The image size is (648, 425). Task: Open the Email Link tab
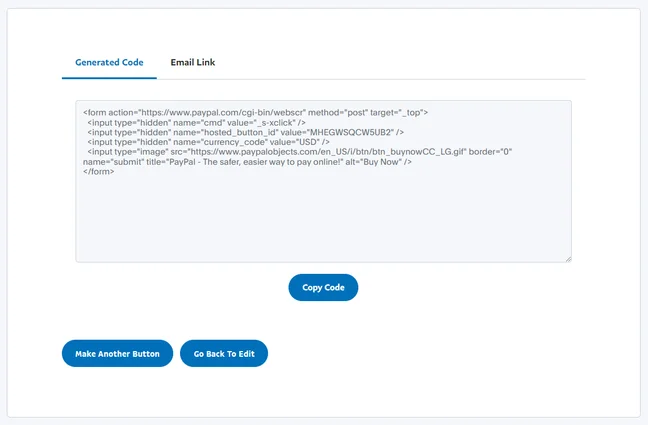click(x=193, y=62)
